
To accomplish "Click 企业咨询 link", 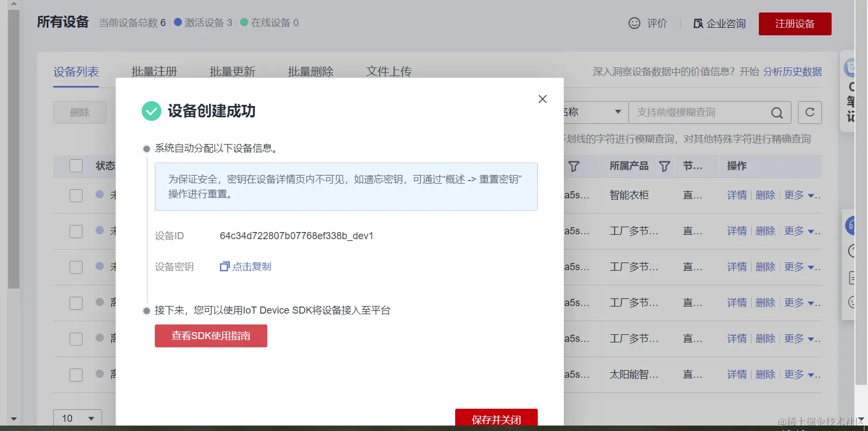I will pos(726,23).
